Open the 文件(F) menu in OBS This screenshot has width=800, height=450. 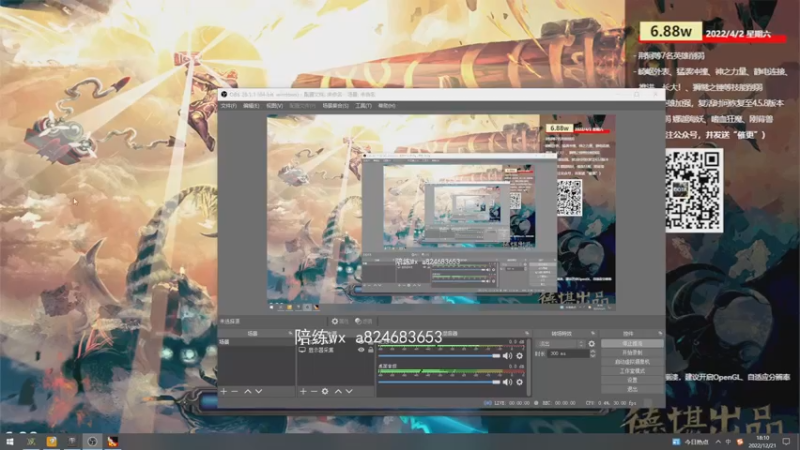[228, 106]
